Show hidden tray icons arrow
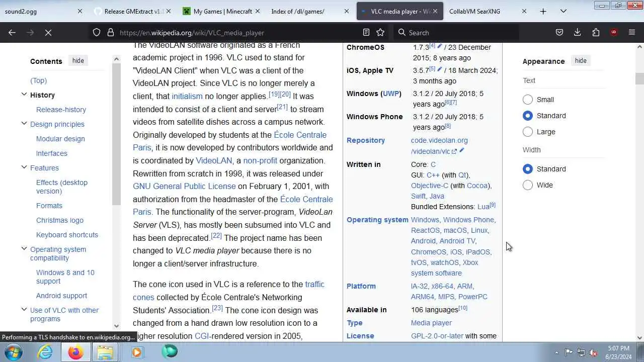644x362 pixels. [x=556, y=352]
